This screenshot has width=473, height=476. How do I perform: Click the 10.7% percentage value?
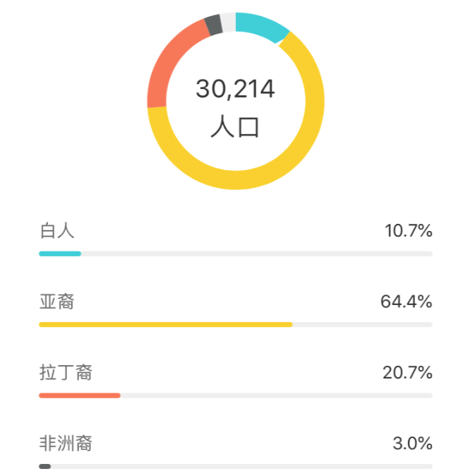pos(408,230)
